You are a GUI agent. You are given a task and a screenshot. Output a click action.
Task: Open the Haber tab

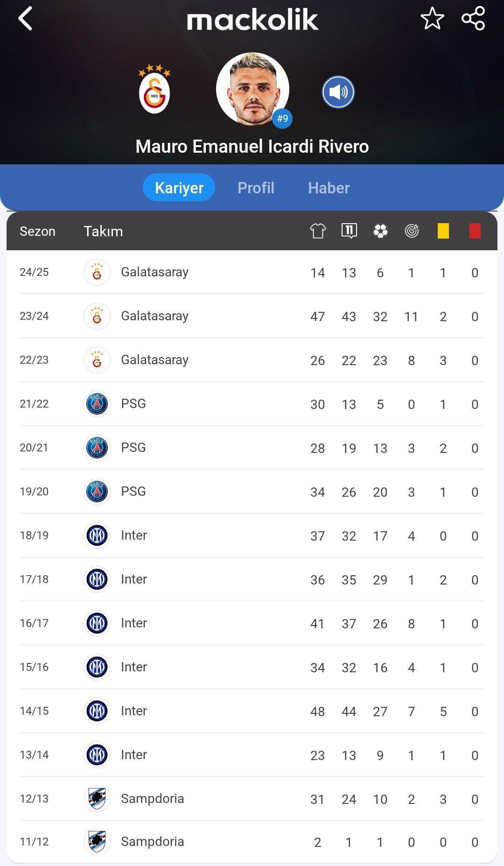329,188
